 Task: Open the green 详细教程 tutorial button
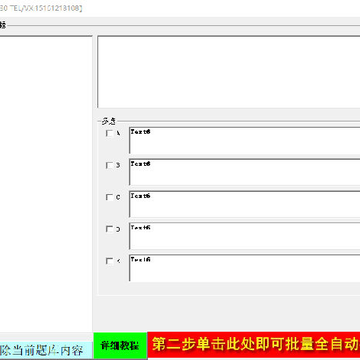[x=120, y=346]
